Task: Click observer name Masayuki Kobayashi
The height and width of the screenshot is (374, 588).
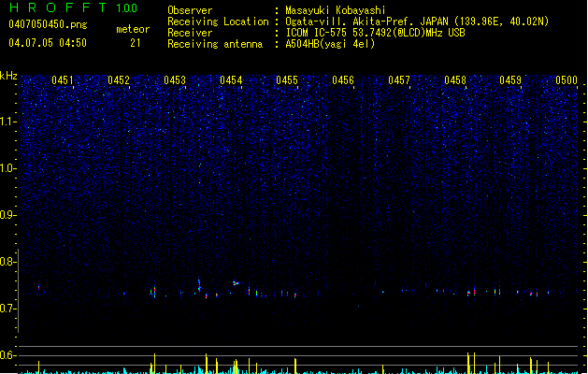Action: coord(336,10)
